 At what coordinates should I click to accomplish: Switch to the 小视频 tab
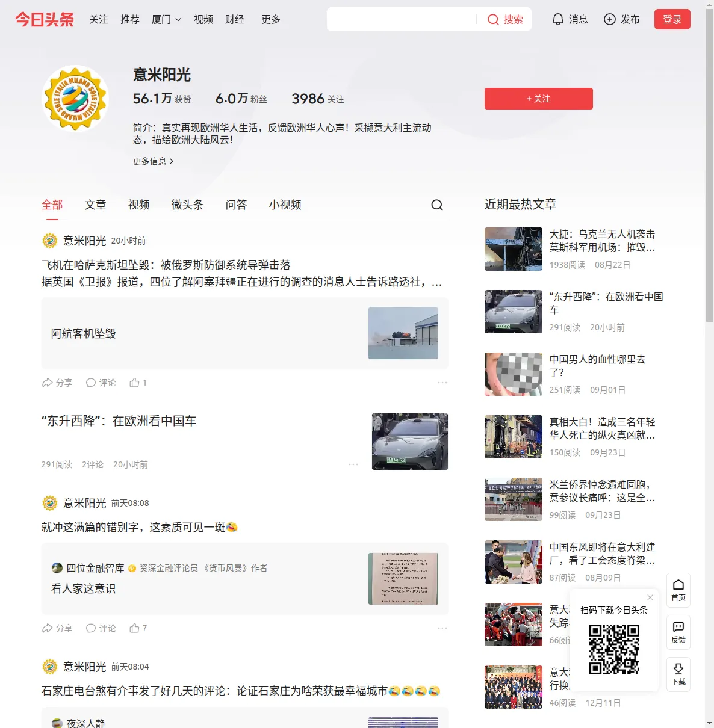285,205
